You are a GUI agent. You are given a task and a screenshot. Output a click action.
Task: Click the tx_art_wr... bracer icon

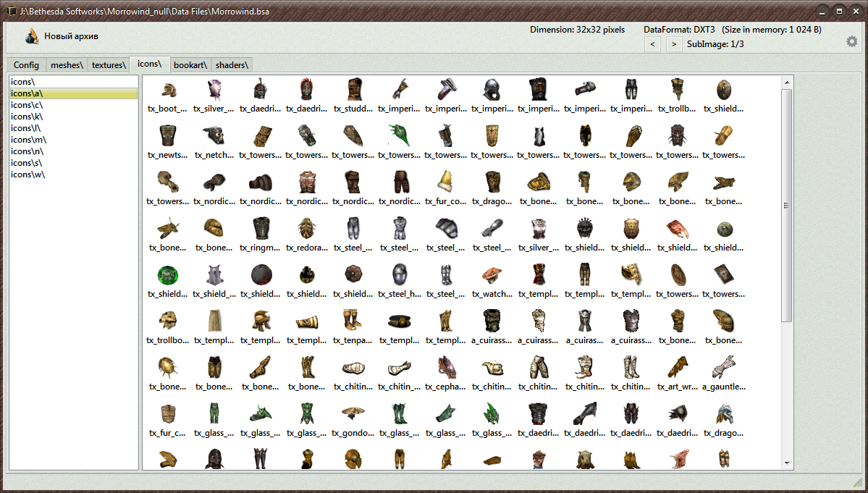(678, 368)
